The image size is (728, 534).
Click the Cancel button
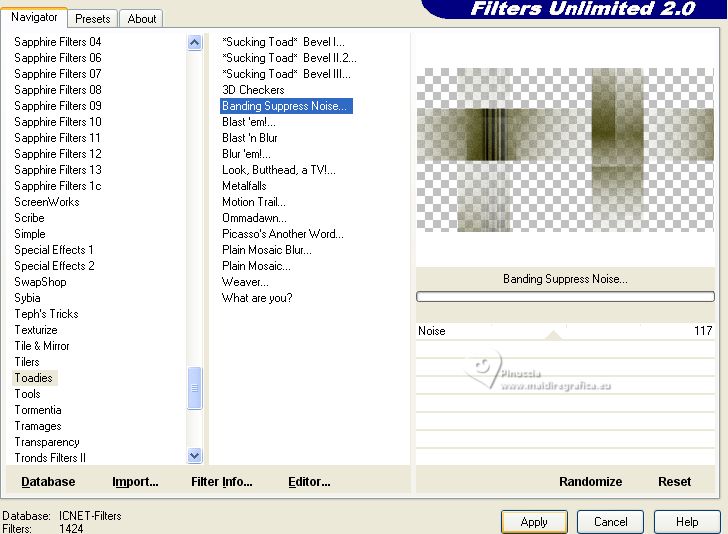pyautogui.click(x=611, y=522)
